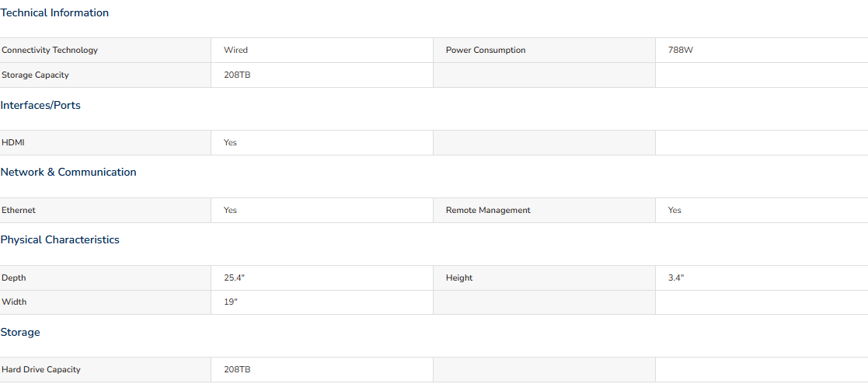This screenshot has width=868, height=384.
Task: Click the Technical Information heading
Action: click(54, 12)
